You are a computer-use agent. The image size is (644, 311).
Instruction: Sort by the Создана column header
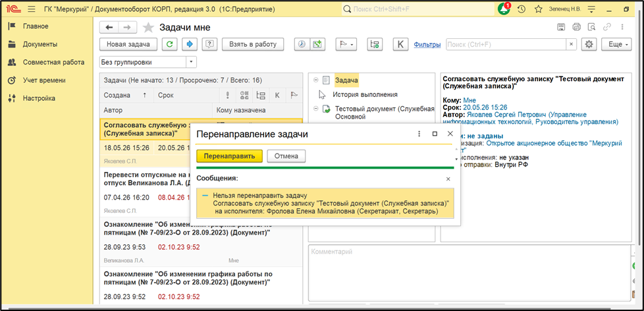tap(127, 96)
